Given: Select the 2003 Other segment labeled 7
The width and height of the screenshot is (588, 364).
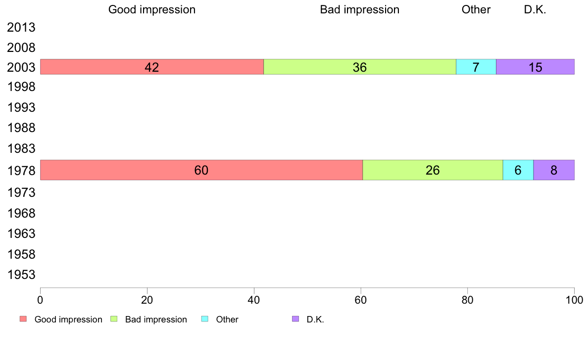Looking at the screenshot, I should [476, 67].
